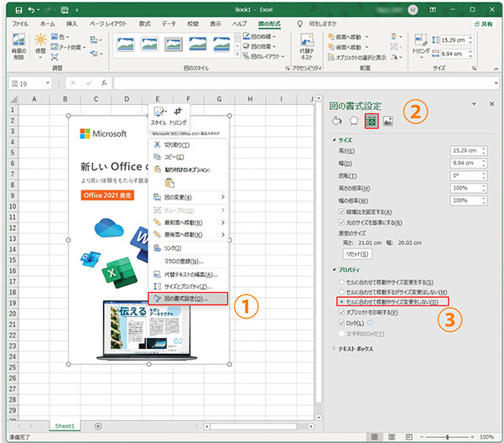Image resolution: width=504 pixels, height=443 pixels.
Task: Click the リセット(S) button
Action: point(357,254)
